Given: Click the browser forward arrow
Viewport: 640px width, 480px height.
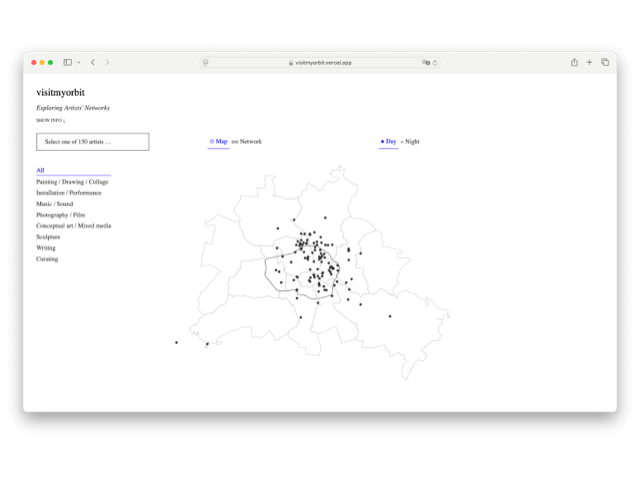Looking at the screenshot, I should click(108, 62).
